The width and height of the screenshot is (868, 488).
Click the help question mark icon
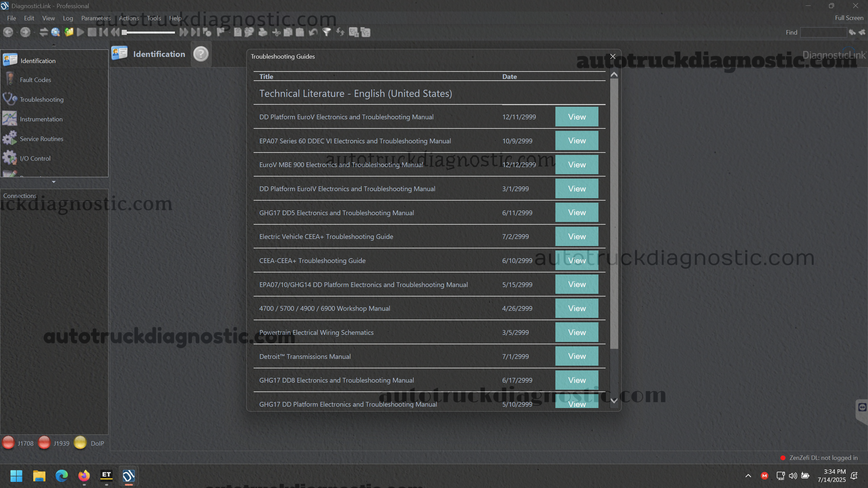(201, 54)
